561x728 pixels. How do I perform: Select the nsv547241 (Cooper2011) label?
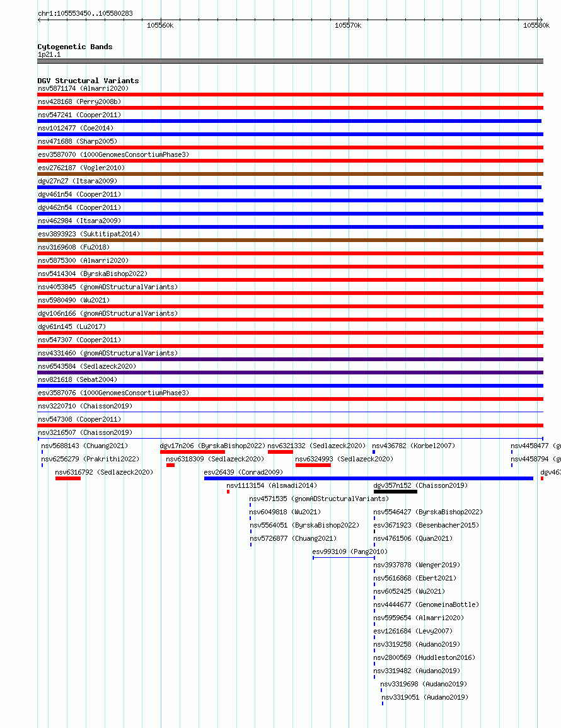click(79, 115)
